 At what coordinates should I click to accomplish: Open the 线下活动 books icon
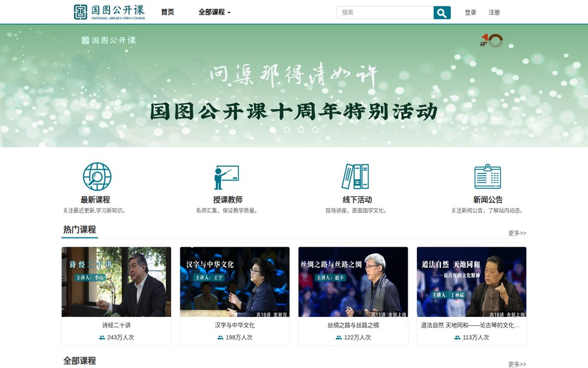pos(355,177)
